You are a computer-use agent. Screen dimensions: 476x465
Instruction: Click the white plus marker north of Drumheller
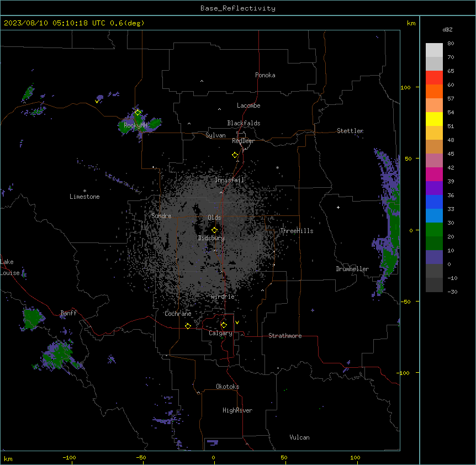click(x=338, y=207)
